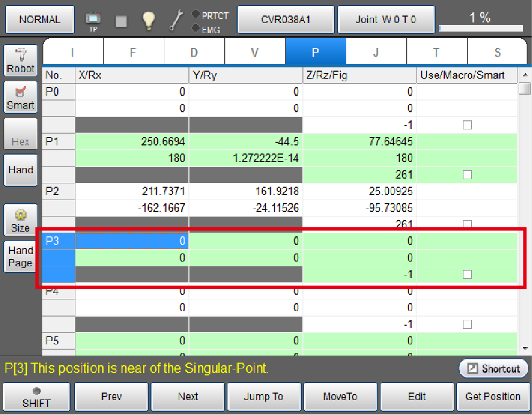532x415 pixels.
Task: Switch to the J variable tab
Action: 376,52
